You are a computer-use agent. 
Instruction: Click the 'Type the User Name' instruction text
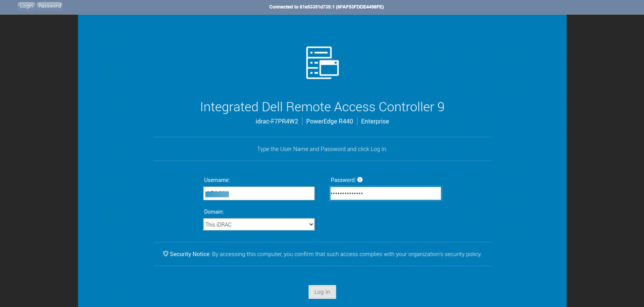click(x=322, y=149)
